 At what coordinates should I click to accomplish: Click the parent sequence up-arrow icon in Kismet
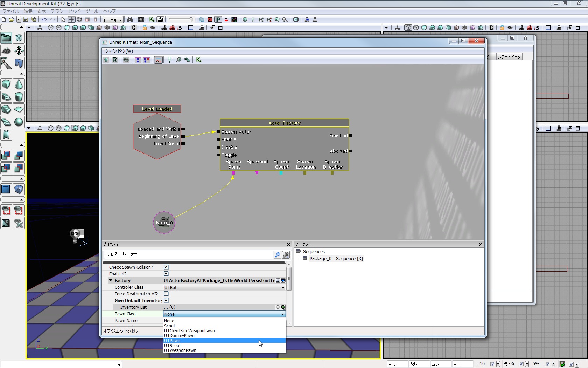106,60
